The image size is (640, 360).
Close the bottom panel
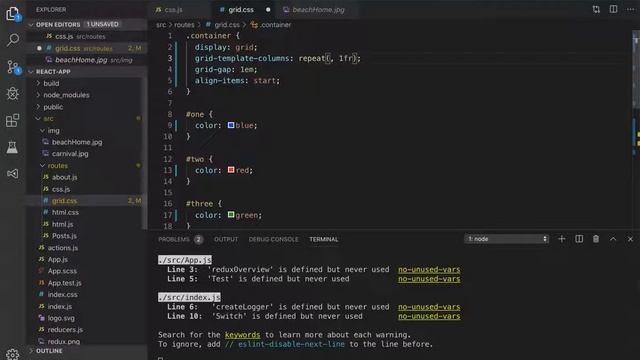[630, 239]
